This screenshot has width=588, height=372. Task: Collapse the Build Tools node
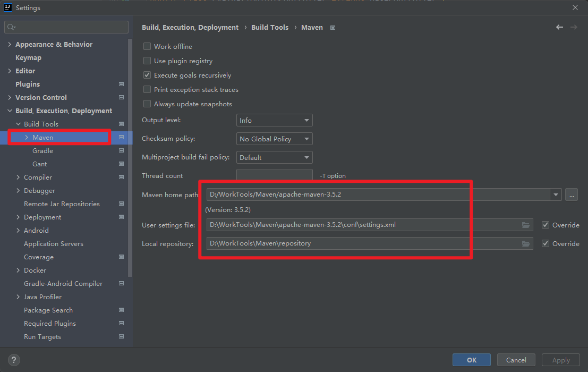pos(18,124)
